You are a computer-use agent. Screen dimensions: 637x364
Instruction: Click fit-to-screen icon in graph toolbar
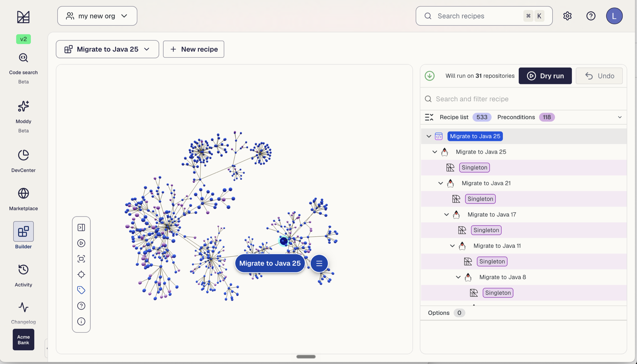pyautogui.click(x=81, y=259)
